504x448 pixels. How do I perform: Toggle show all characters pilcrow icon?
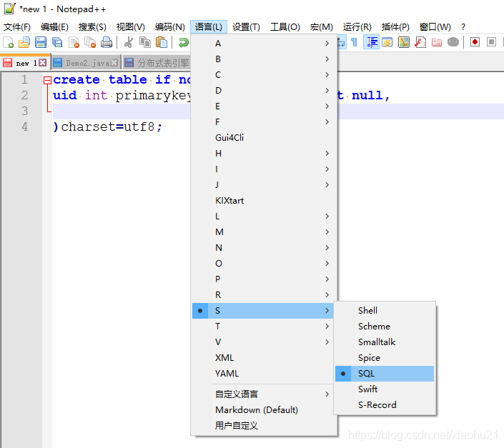tap(354, 42)
